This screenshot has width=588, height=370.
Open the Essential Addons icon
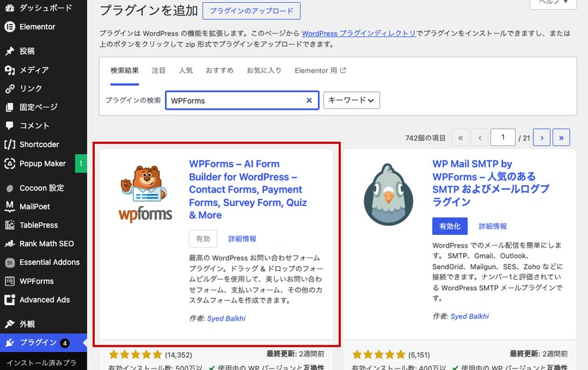[10, 262]
